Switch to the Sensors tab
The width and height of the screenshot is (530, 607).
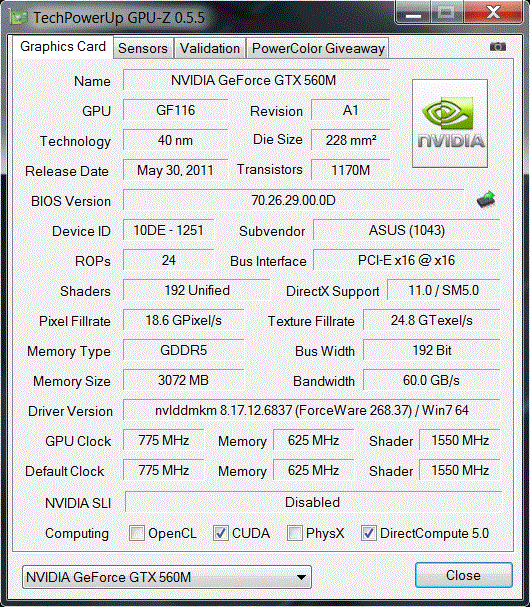143,48
